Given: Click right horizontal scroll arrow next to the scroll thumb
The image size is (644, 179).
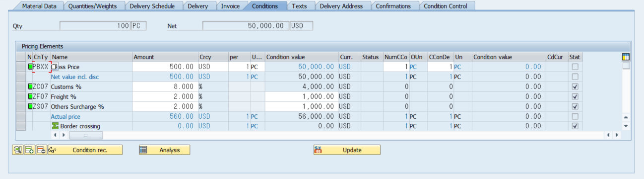Looking at the screenshot, I should coord(64,135).
